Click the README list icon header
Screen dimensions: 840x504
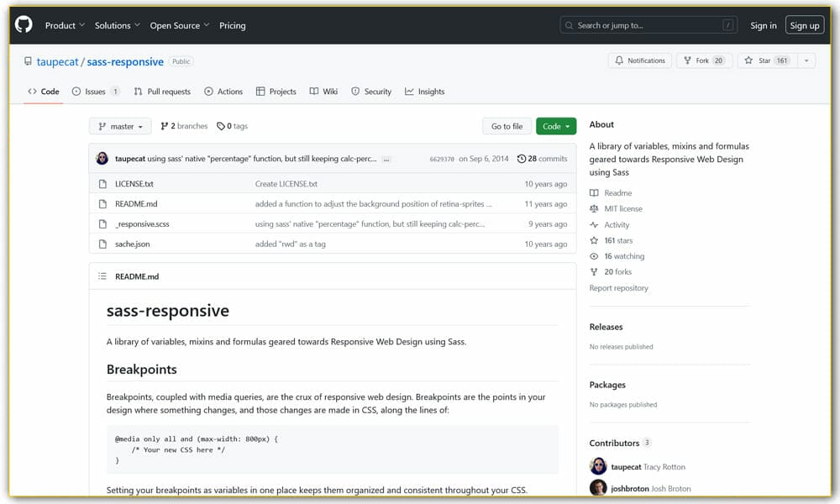[x=102, y=276]
